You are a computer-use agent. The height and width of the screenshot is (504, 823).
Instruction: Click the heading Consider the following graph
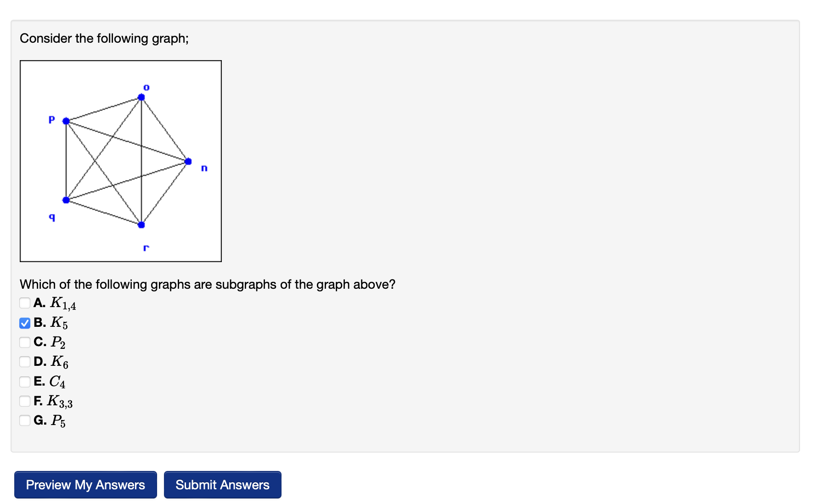[105, 39]
